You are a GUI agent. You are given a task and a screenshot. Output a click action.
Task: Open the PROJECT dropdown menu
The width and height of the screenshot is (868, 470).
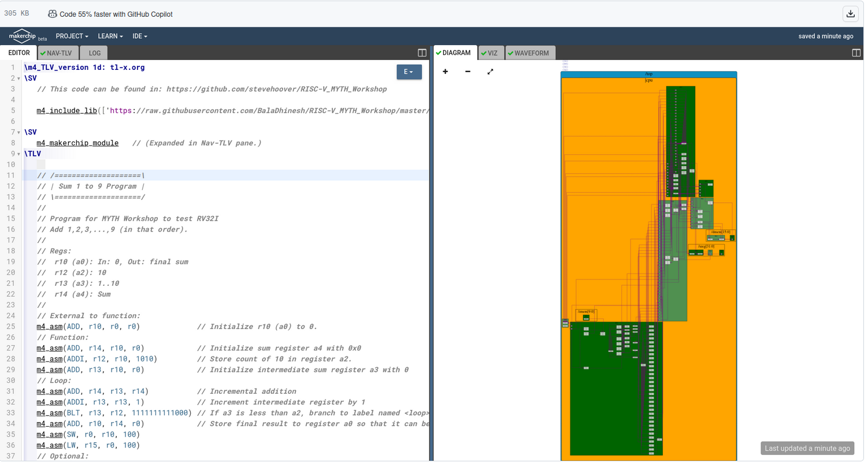[72, 36]
